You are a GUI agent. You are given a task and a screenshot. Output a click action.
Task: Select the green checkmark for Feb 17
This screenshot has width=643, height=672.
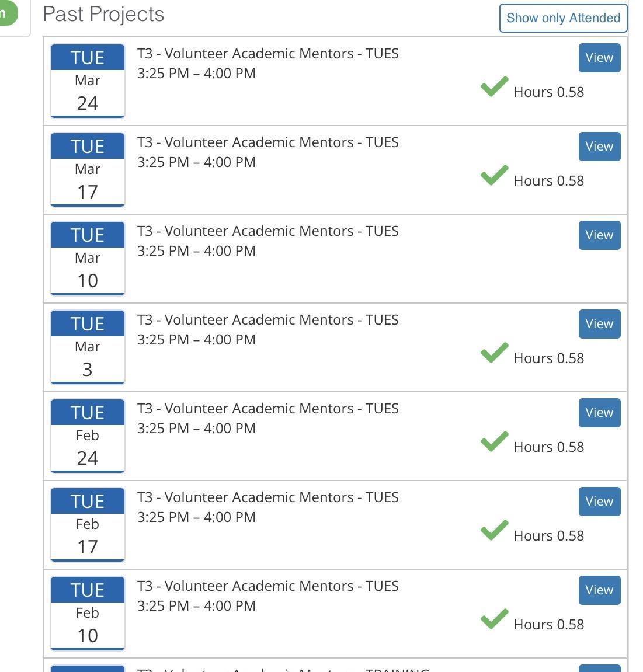[494, 531]
